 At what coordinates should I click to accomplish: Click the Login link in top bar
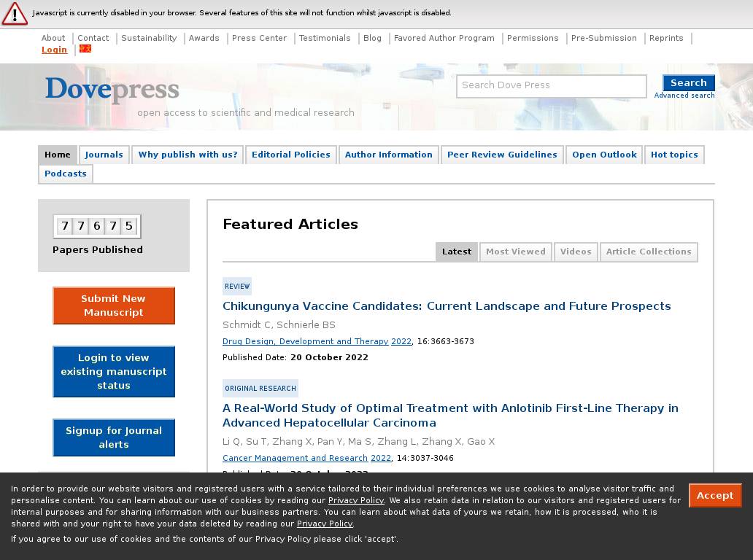54,50
